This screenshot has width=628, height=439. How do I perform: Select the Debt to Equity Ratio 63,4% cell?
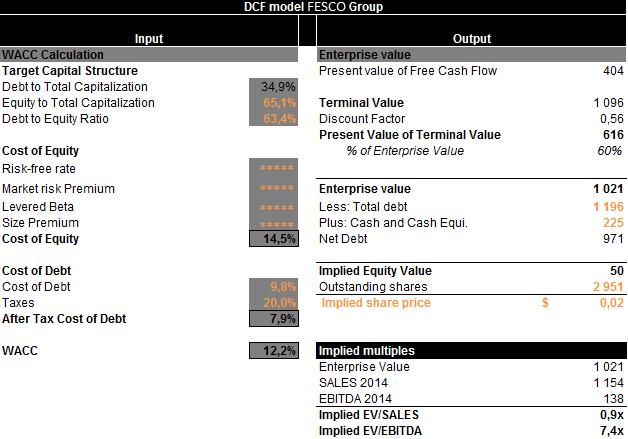[x=273, y=119]
